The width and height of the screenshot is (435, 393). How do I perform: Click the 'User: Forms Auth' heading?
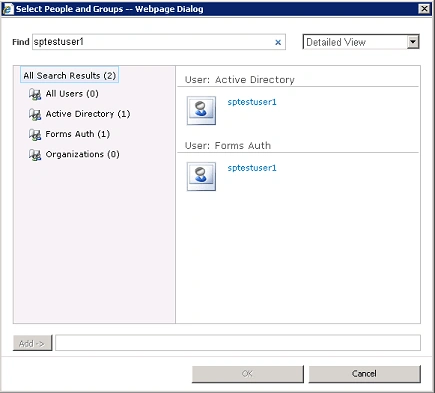pyautogui.click(x=228, y=146)
